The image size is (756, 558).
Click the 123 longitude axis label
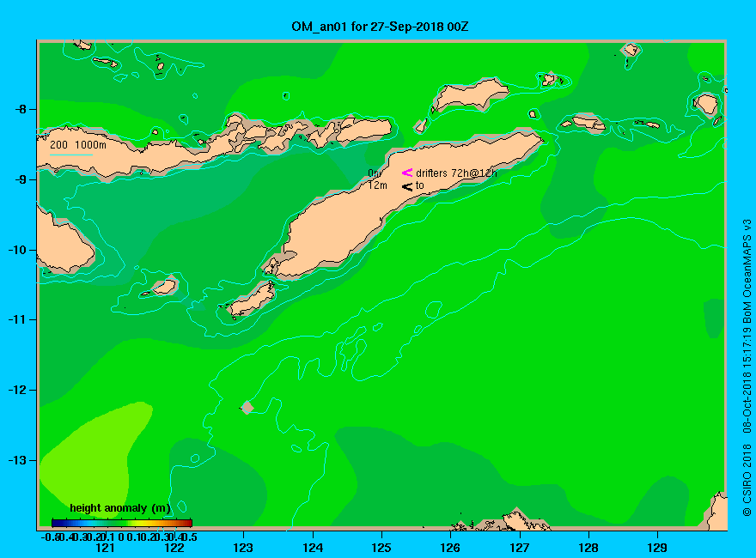243,548
